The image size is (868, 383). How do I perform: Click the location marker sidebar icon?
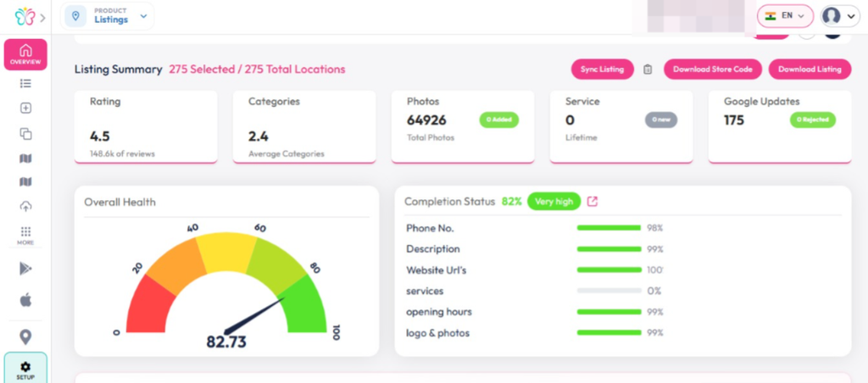pyautogui.click(x=25, y=336)
